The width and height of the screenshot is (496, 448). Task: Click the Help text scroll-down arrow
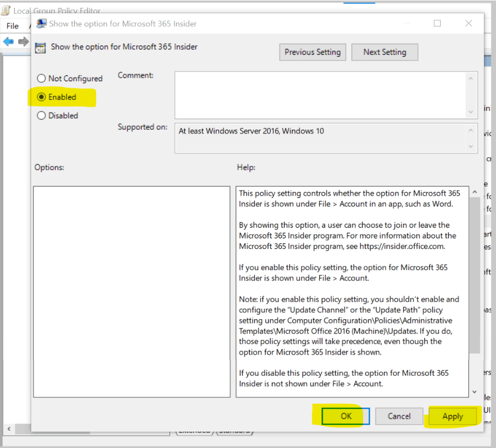475,392
